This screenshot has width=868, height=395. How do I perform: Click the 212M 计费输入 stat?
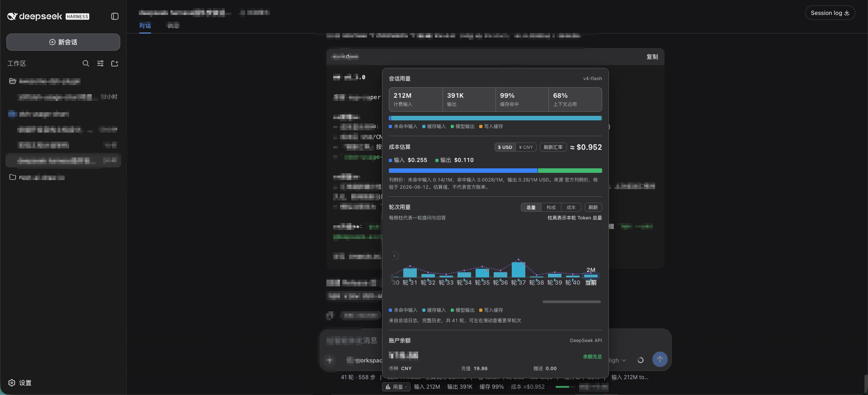point(415,100)
